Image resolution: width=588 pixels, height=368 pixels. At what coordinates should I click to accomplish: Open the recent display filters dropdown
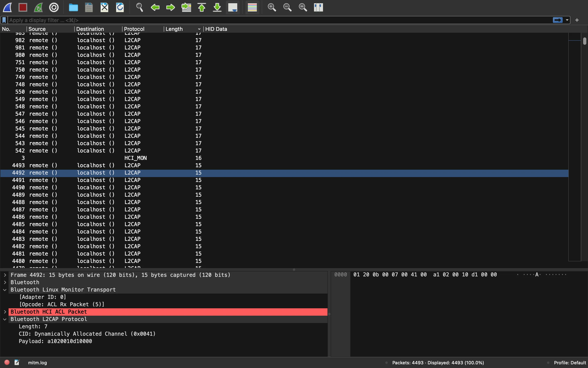click(567, 20)
